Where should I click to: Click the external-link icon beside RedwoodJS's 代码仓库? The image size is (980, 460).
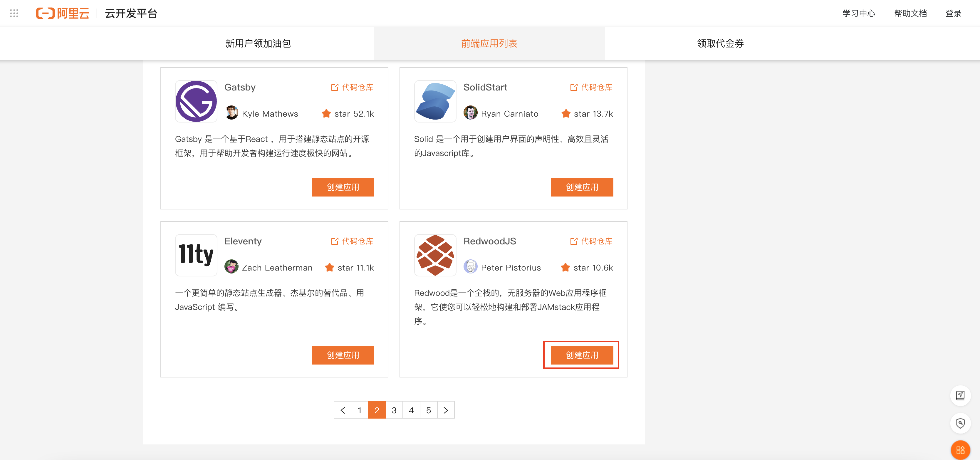(x=573, y=241)
